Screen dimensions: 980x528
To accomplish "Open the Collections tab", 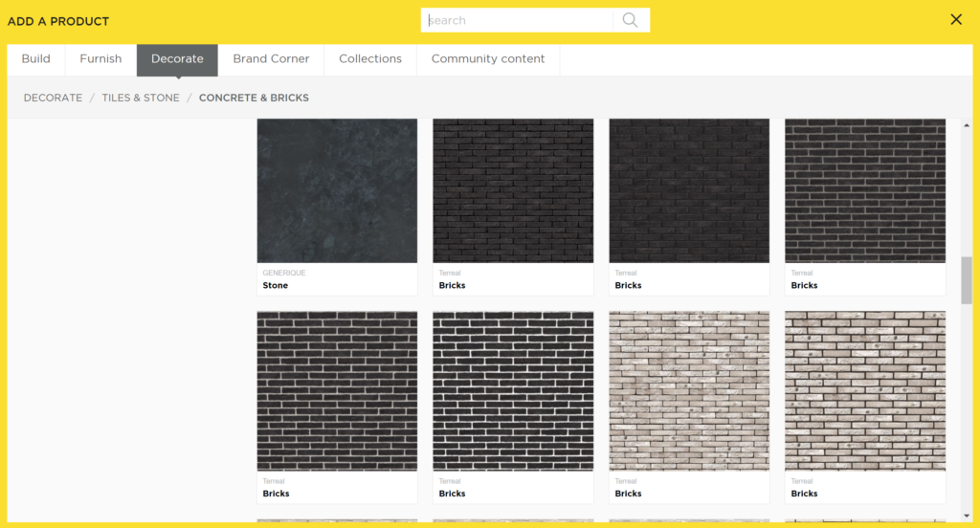I will click(x=370, y=59).
